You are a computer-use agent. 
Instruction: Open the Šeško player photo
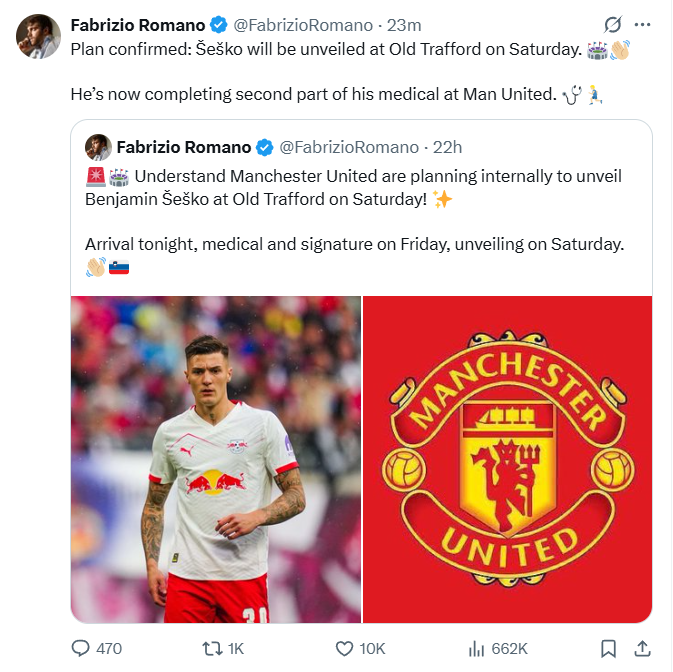point(216,459)
